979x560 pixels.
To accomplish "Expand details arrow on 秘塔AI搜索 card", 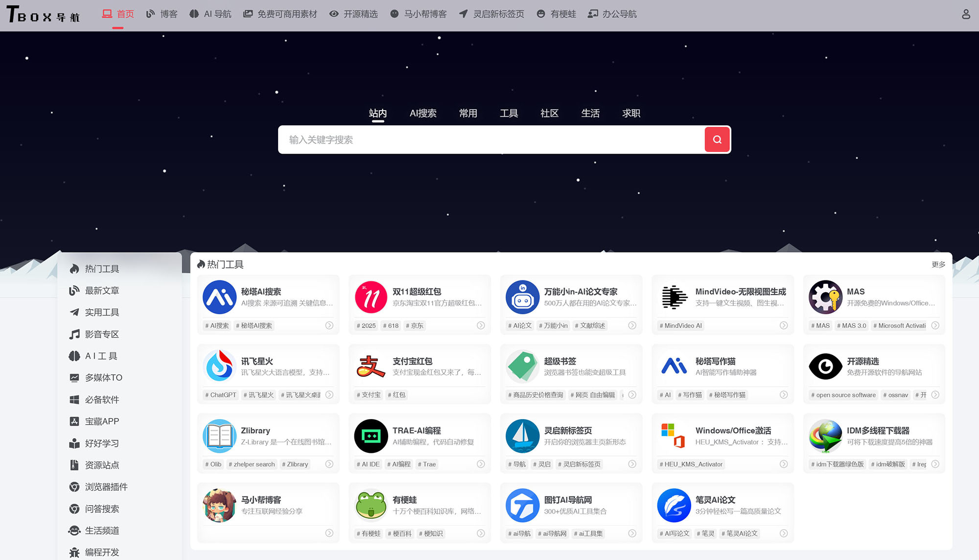I will (329, 326).
